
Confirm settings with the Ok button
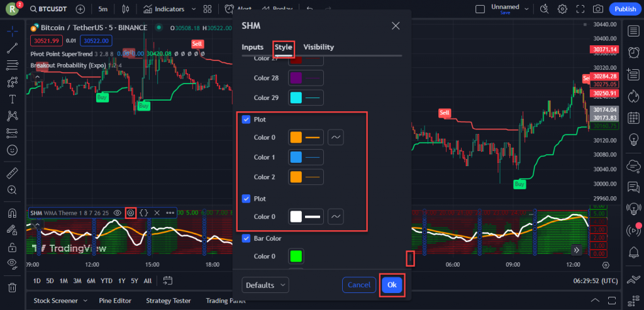point(392,285)
